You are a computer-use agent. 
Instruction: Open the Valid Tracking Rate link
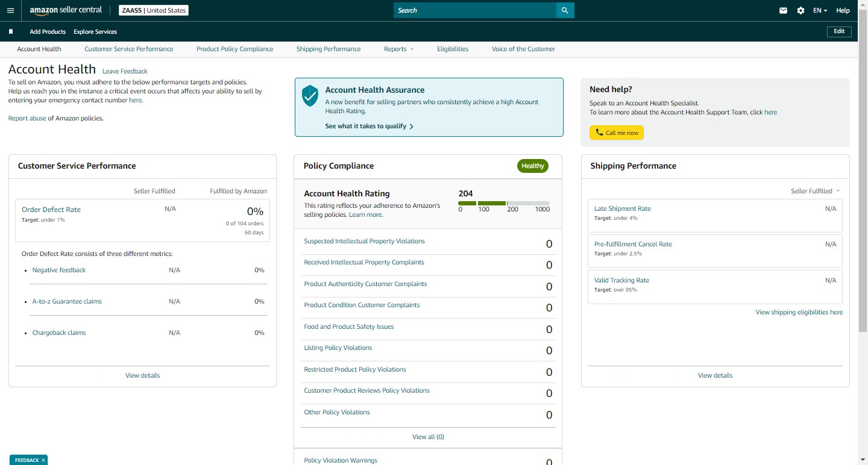(x=621, y=280)
